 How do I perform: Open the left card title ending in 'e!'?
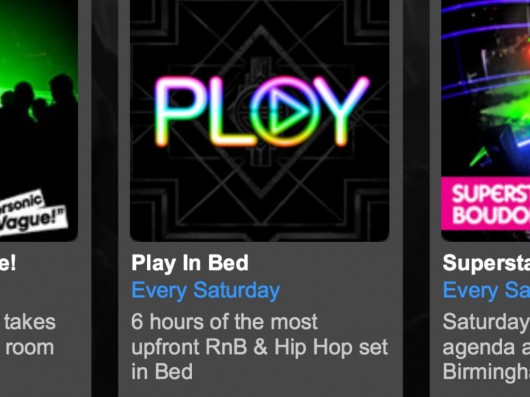coord(8,263)
